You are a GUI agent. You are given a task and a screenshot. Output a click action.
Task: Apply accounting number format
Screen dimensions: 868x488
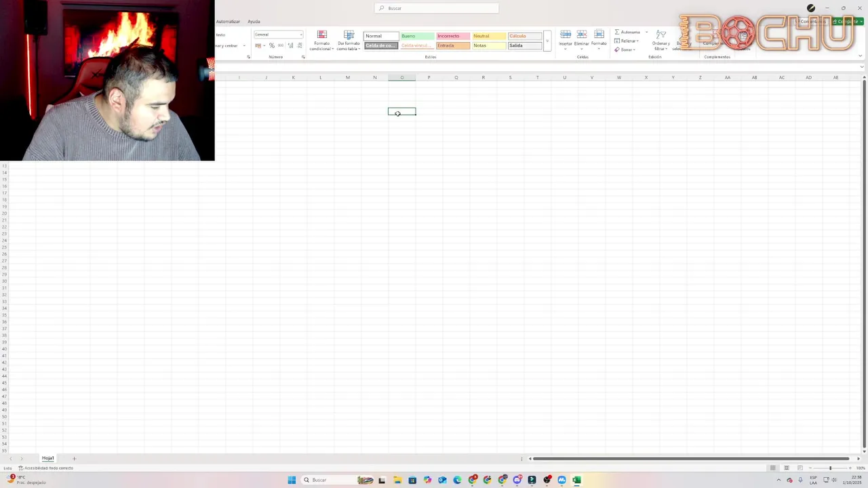(x=258, y=45)
